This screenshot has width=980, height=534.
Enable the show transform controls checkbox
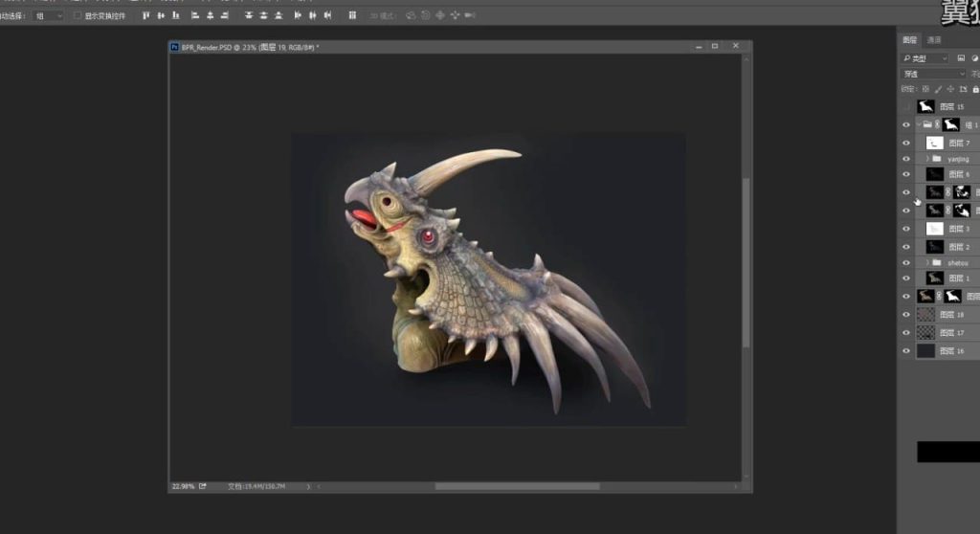tap(77, 15)
